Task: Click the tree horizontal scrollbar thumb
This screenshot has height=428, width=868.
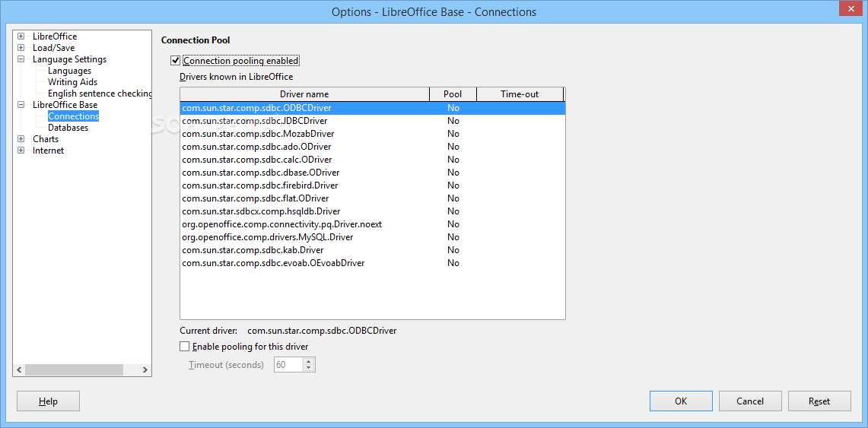Action: pyautogui.click(x=74, y=369)
